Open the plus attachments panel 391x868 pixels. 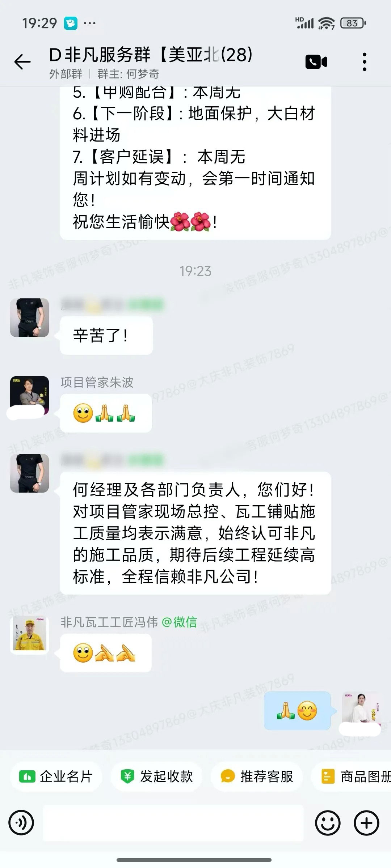pyautogui.click(x=366, y=823)
